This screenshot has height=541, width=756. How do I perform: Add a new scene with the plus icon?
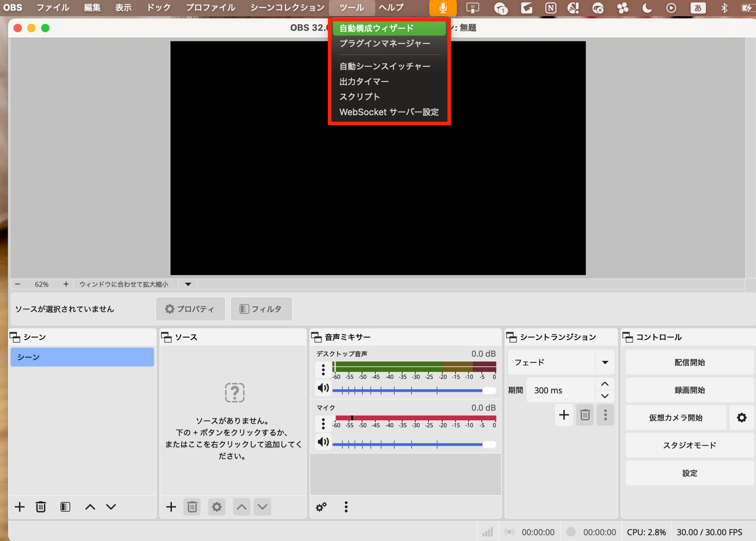(x=19, y=507)
